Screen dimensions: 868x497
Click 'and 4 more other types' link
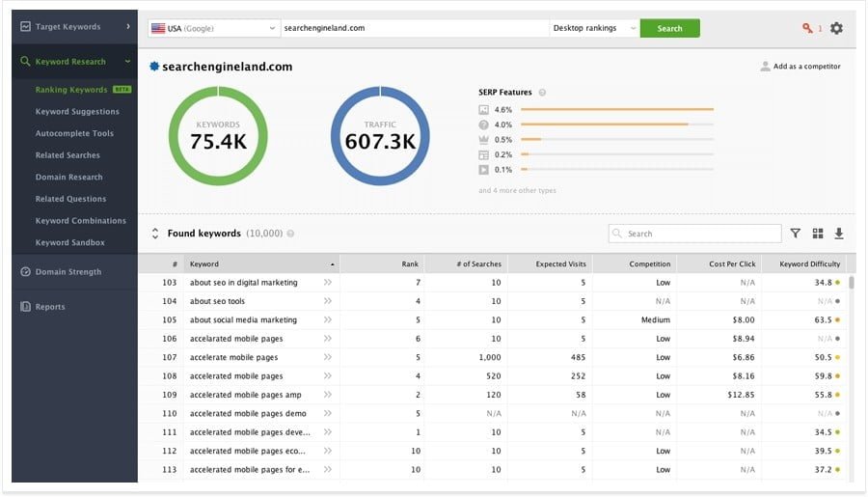517,191
